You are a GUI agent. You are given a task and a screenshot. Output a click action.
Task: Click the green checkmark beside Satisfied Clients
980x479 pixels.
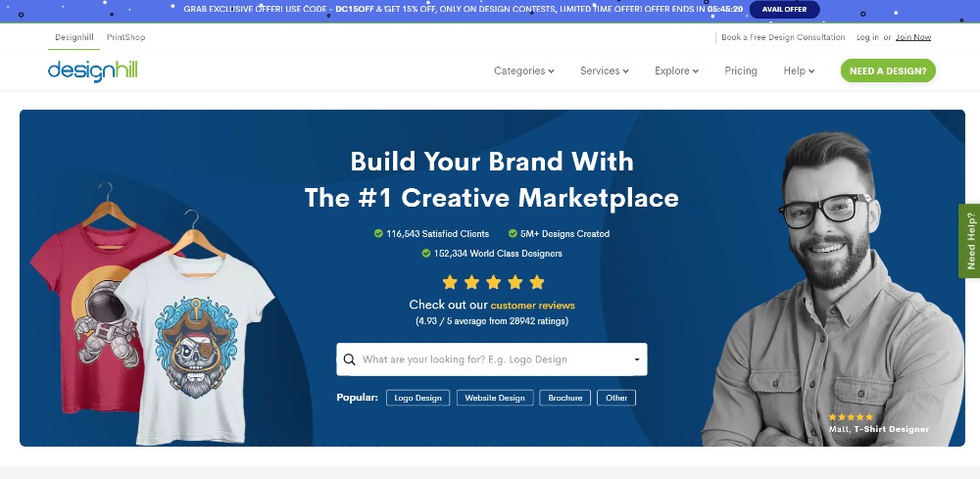pos(378,233)
